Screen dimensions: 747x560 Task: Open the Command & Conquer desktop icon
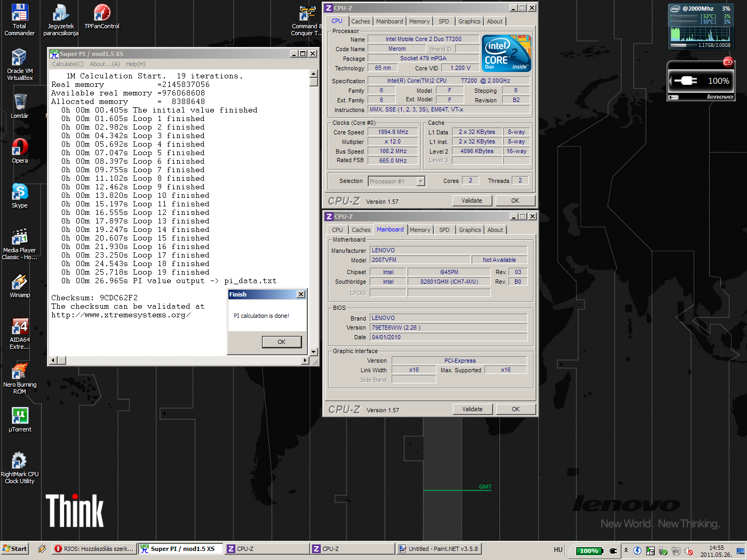(306, 20)
